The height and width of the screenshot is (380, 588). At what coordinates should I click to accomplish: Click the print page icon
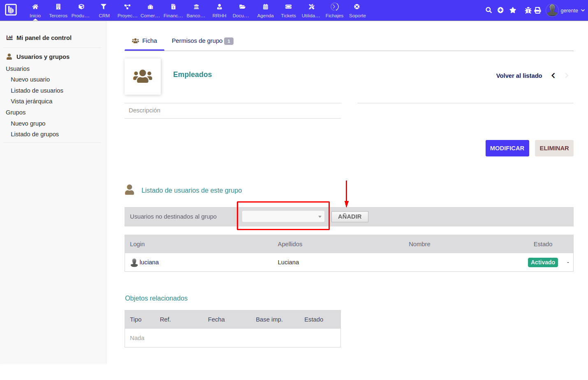[538, 10]
